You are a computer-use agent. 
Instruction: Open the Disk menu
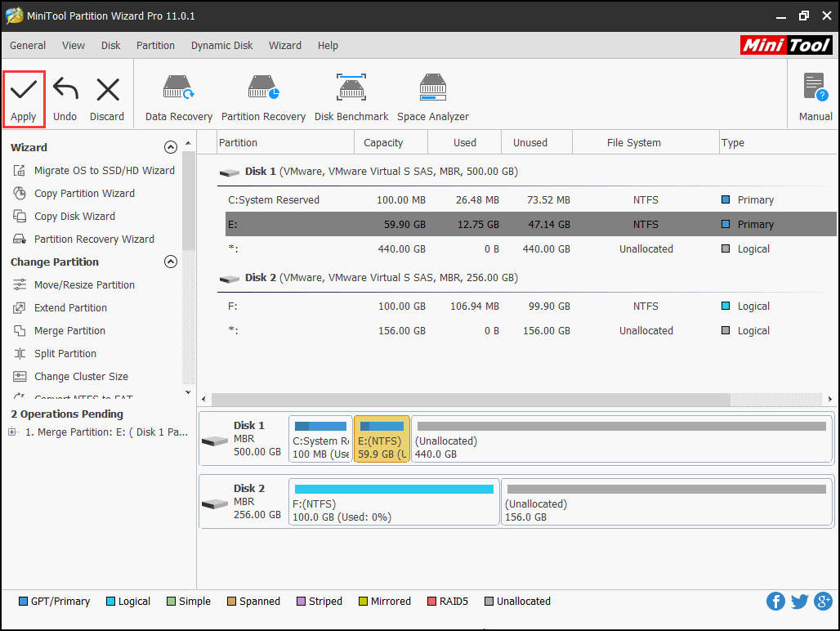point(111,46)
